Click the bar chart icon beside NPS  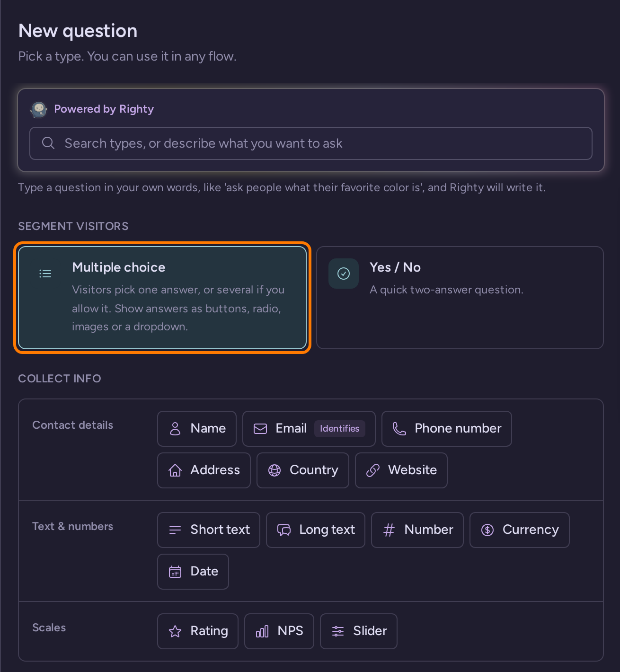(x=262, y=631)
